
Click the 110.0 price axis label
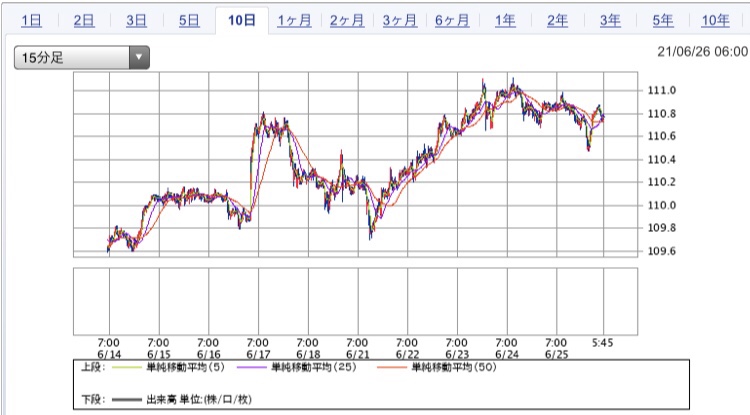pos(662,206)
